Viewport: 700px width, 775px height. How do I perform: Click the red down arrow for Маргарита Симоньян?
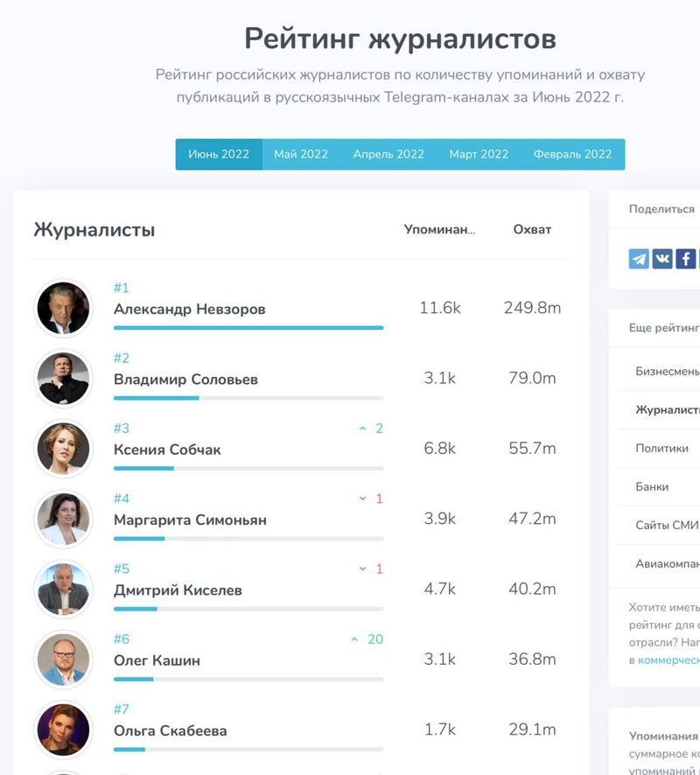(362, 499)
